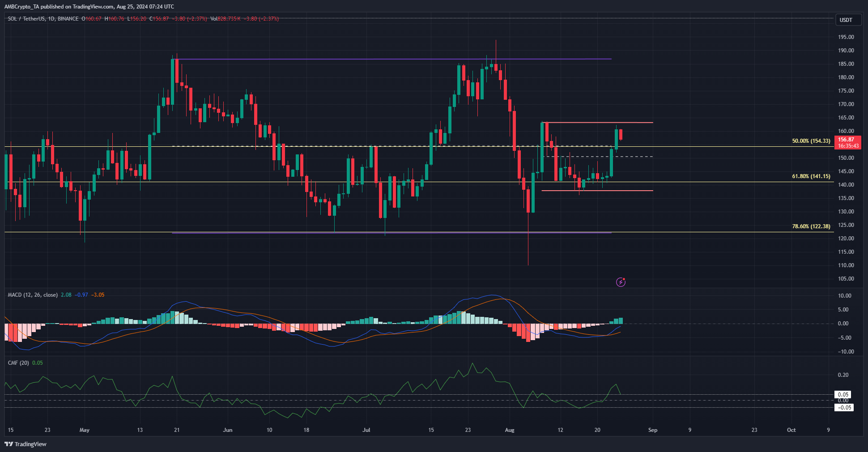The image size is (868, 452).
Task: Click the Aug label on the time axis
Action: pyautogui.click(x=510, y=430)
